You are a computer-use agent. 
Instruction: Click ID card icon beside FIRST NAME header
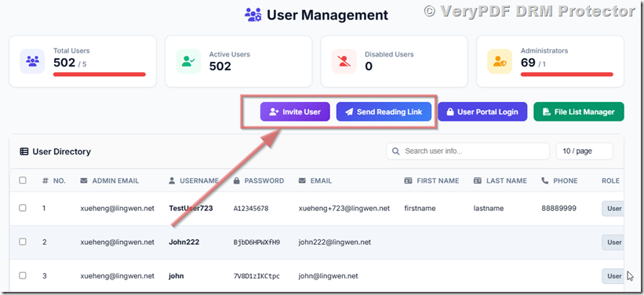(408, 180)
